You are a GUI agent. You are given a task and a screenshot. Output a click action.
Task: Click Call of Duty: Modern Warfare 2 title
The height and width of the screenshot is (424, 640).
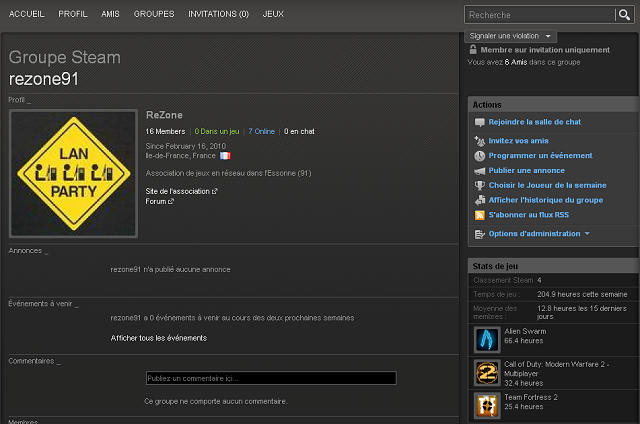tap(556, 369)
